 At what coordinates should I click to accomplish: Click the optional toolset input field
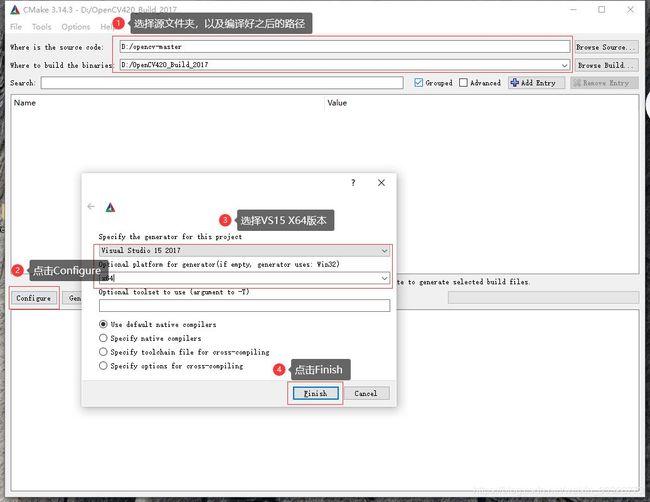coord(245,306)
